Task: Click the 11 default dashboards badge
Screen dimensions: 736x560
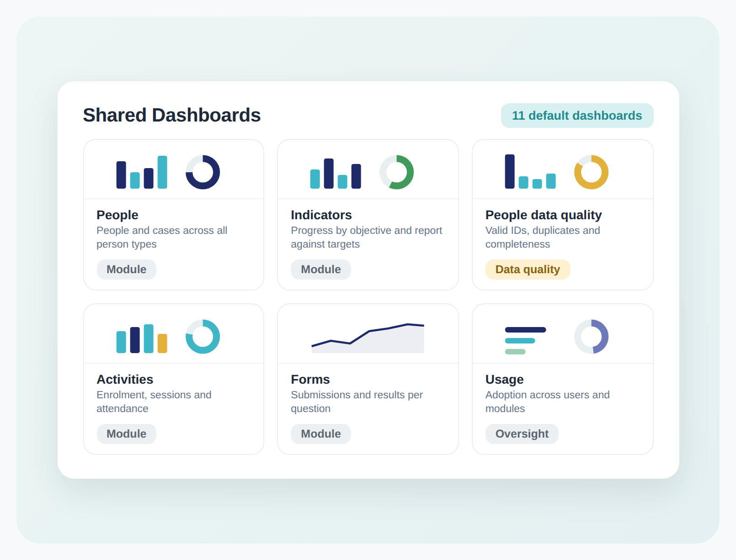Action: click(x=577, y=116)
